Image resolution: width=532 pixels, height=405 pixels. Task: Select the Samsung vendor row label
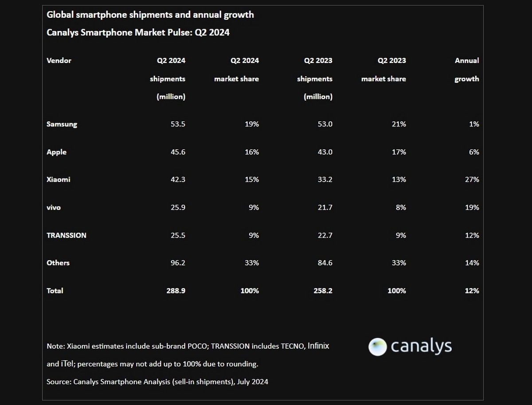tap(62, 124)
